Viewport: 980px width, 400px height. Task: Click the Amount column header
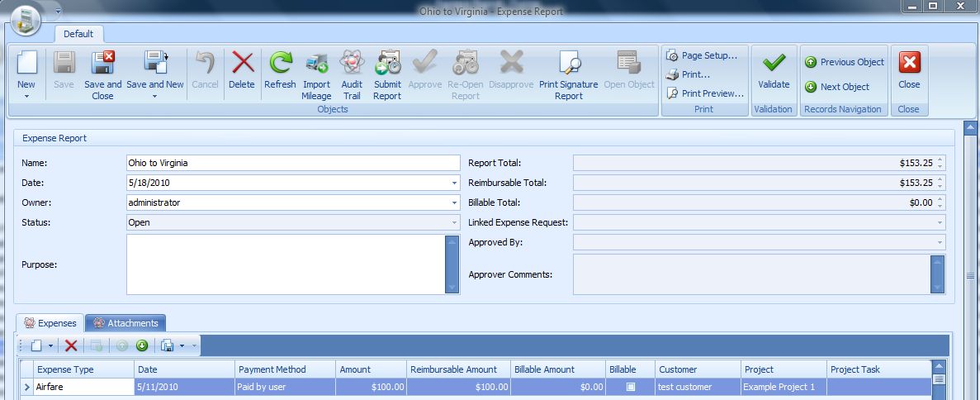click(x=372, y=369)
